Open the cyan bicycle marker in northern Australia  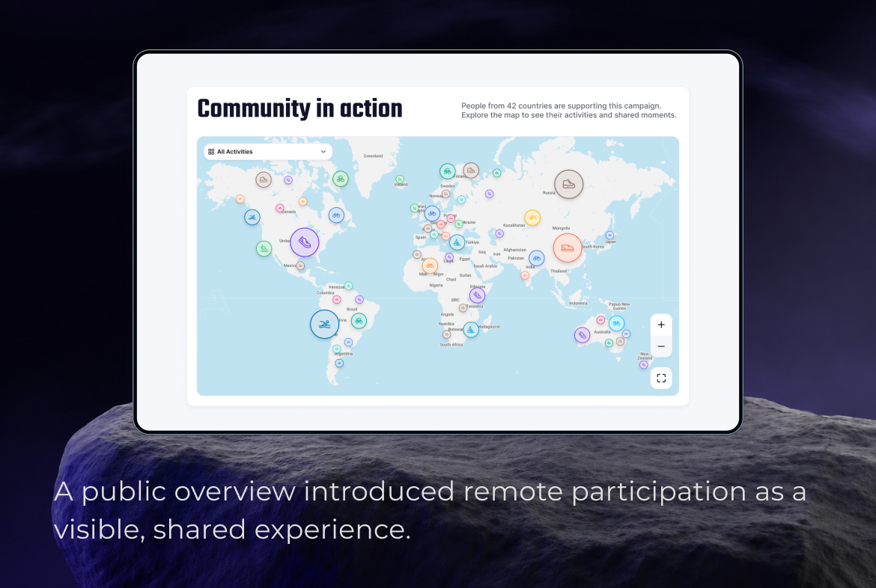(616, 322)
